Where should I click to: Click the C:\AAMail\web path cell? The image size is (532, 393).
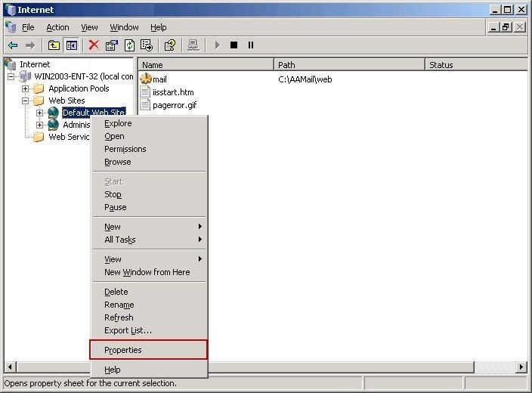click(305, 79)
